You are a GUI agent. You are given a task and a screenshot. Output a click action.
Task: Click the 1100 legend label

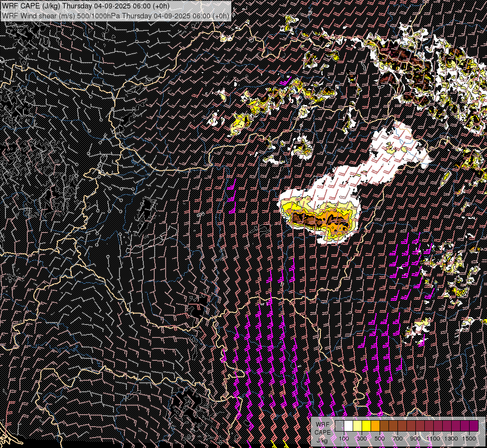point(433,439)
